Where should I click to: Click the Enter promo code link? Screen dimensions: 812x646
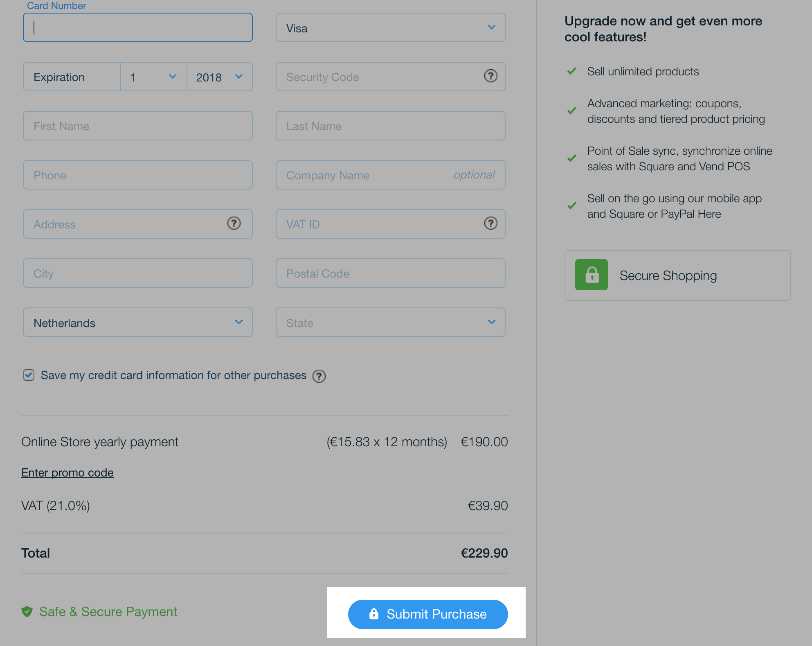pos(67,472)
